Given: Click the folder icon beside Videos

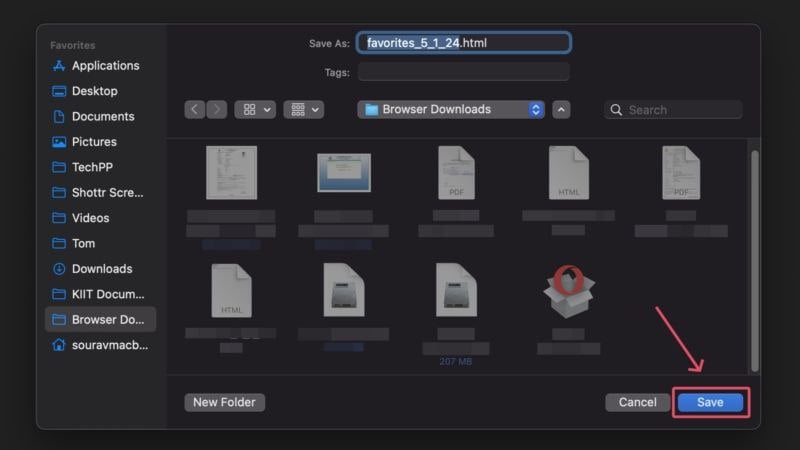Looking at the screenshot, I should click(x=59, y=218).
